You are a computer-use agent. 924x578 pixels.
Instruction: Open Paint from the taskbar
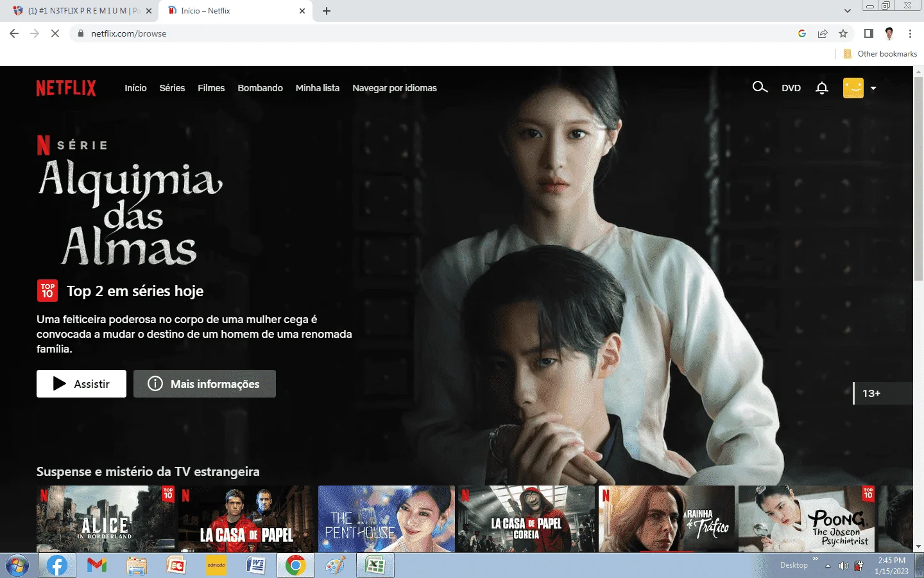tap(335, 566)
